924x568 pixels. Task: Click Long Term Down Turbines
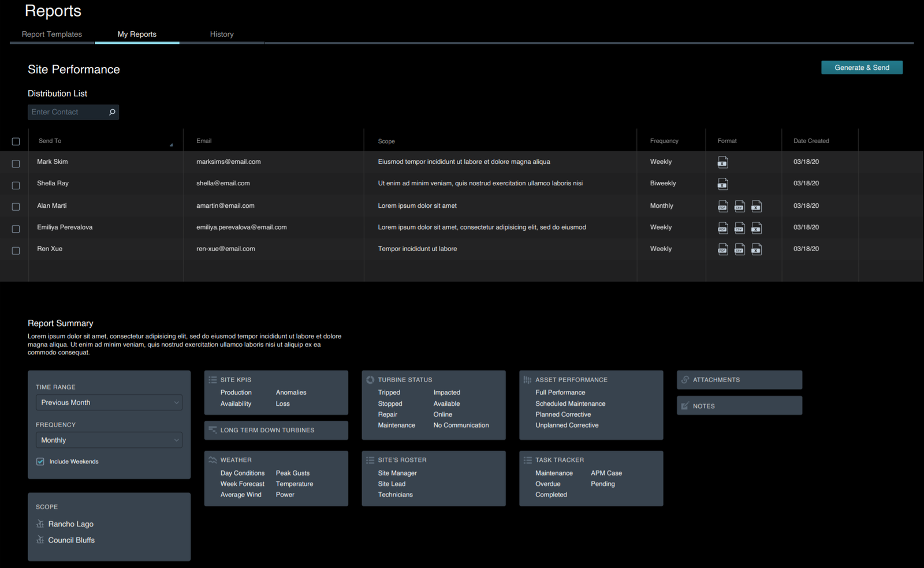pos(276,430)
